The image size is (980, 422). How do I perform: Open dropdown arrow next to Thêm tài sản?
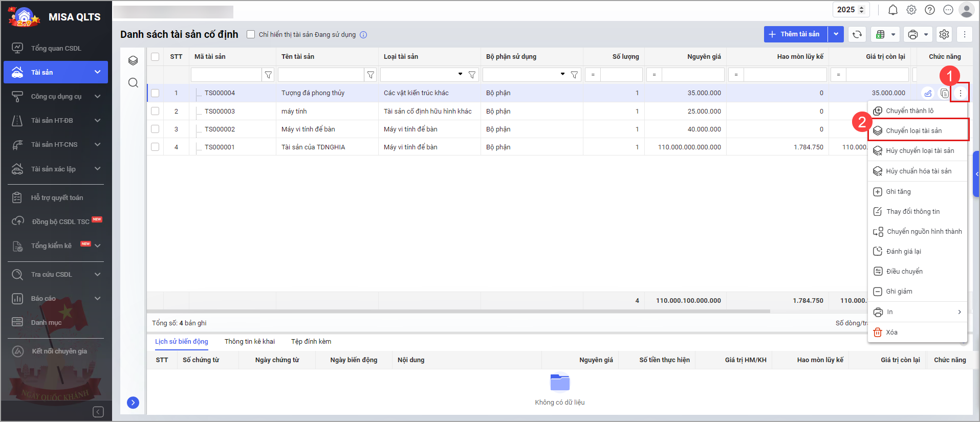pyautogui.click(x=836, y=34)
